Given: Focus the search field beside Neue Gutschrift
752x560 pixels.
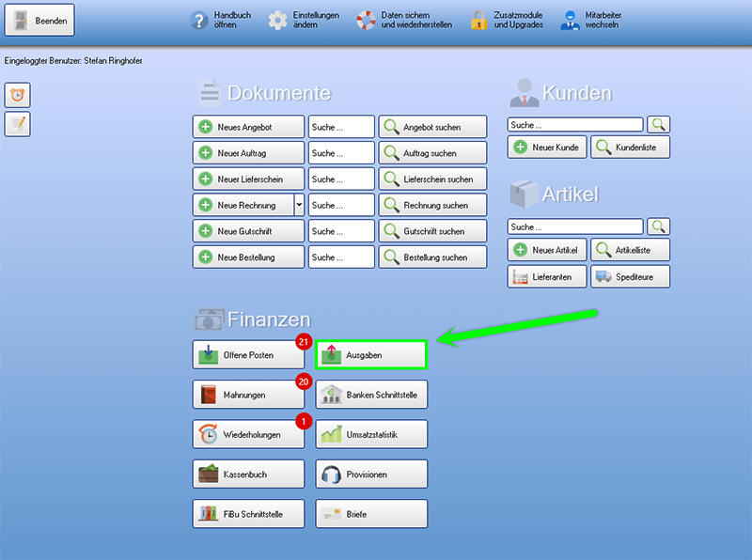Looking at the screenshot, I should click(341, 231).
